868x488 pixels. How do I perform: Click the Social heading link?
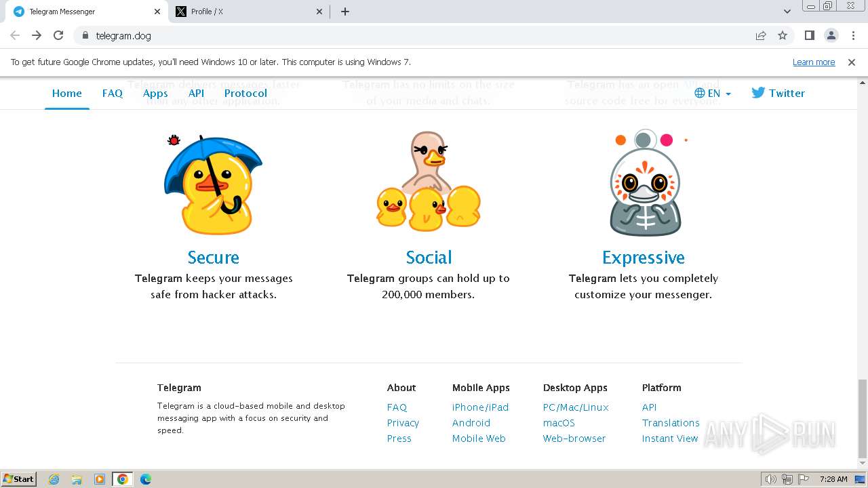pos(429,258)
